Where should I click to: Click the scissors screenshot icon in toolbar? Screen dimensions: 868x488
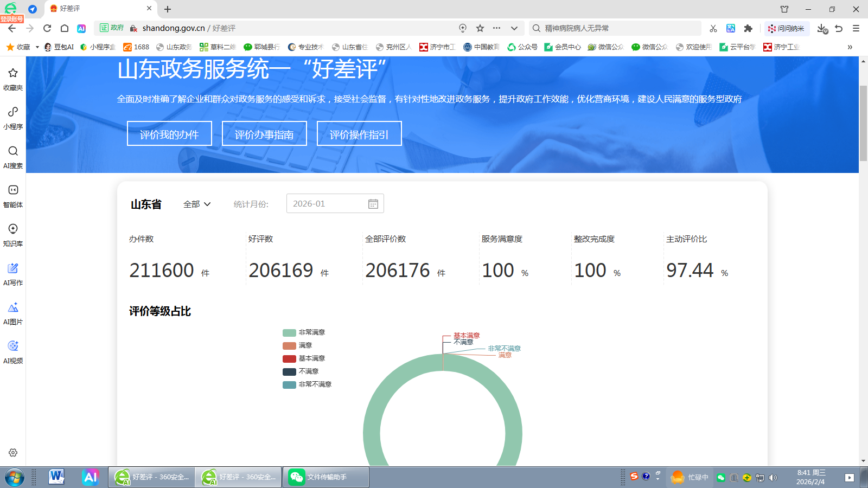713,28
